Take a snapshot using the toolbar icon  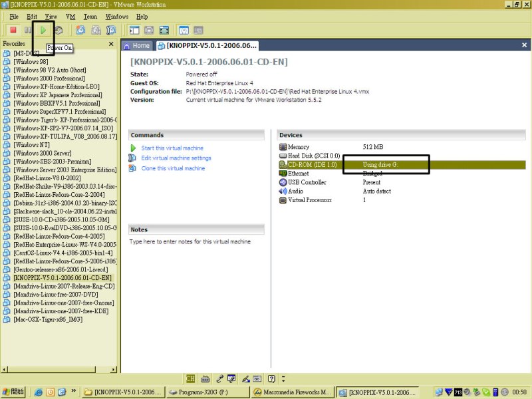(x=80, y=30)
